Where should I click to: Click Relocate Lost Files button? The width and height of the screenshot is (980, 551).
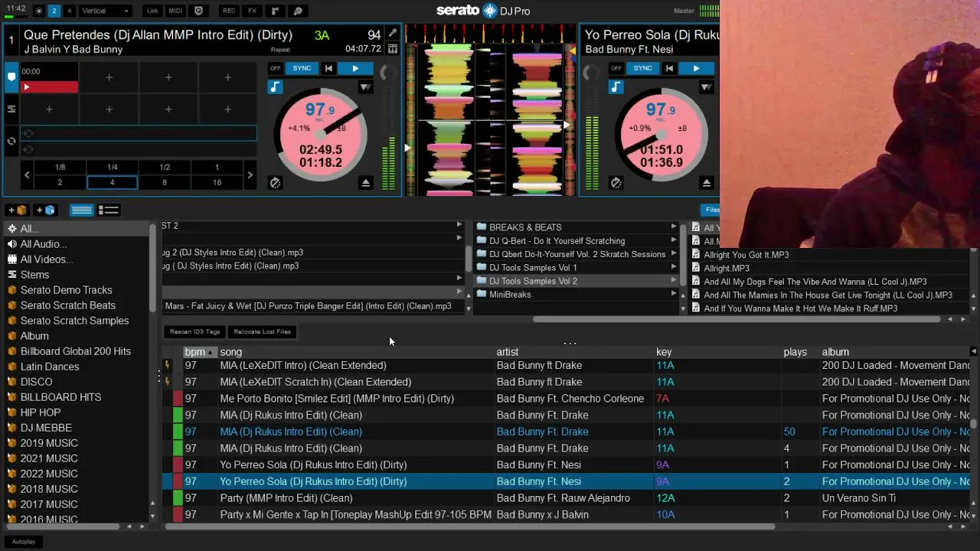(262, 331)
